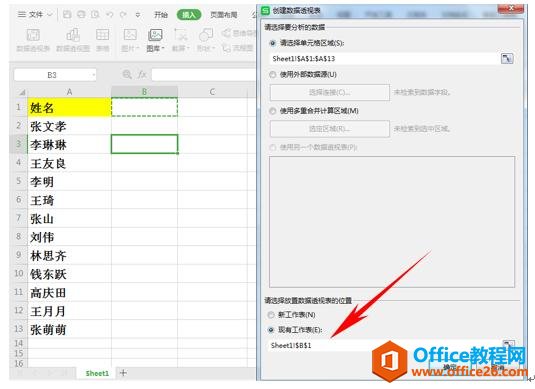Switch to the 开始 ribbon tab
The height and width of the screenshot is (389, 535).
[161, 14]
